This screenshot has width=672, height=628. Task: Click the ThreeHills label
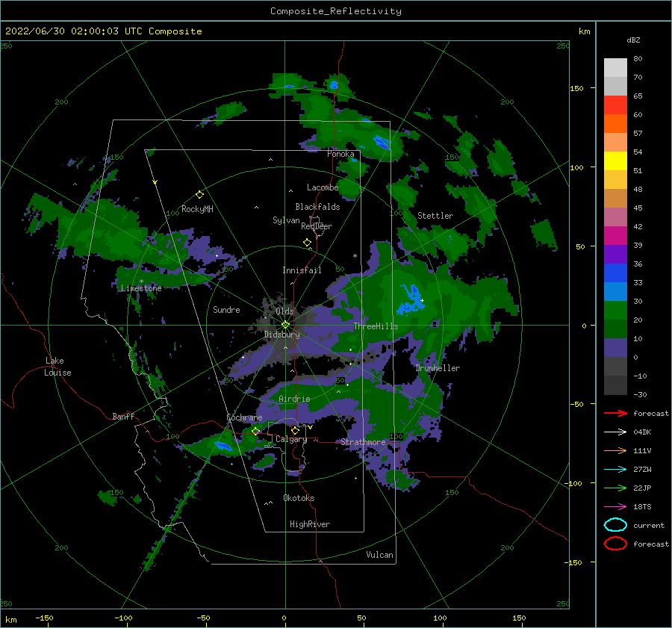pyautogui.click(x=376, y=326)
